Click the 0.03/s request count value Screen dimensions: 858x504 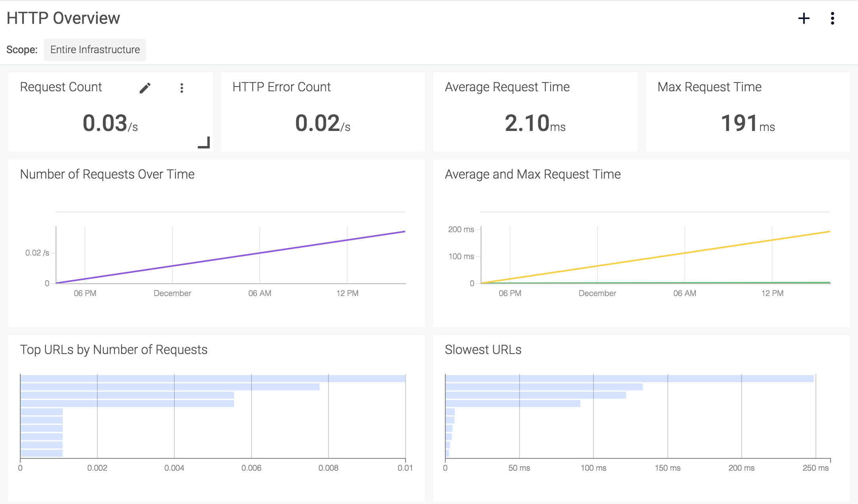pyautogui.click(x=110, y=123)
